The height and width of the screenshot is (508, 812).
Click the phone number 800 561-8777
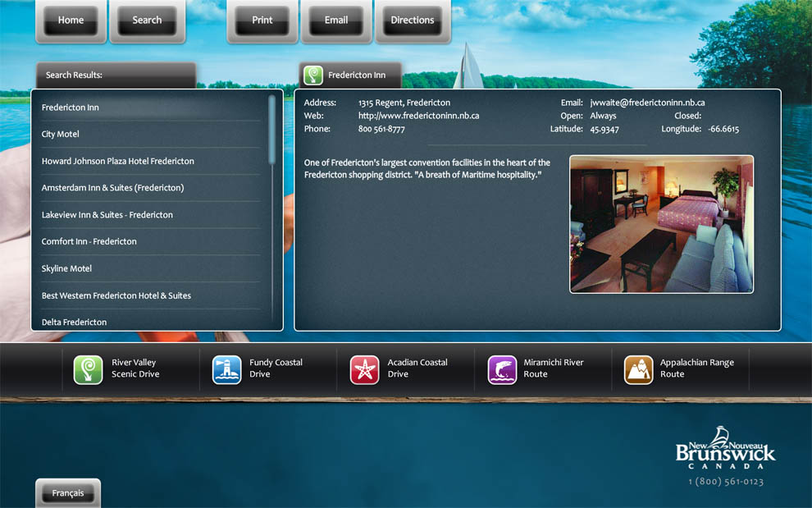[x=381, y=129]
